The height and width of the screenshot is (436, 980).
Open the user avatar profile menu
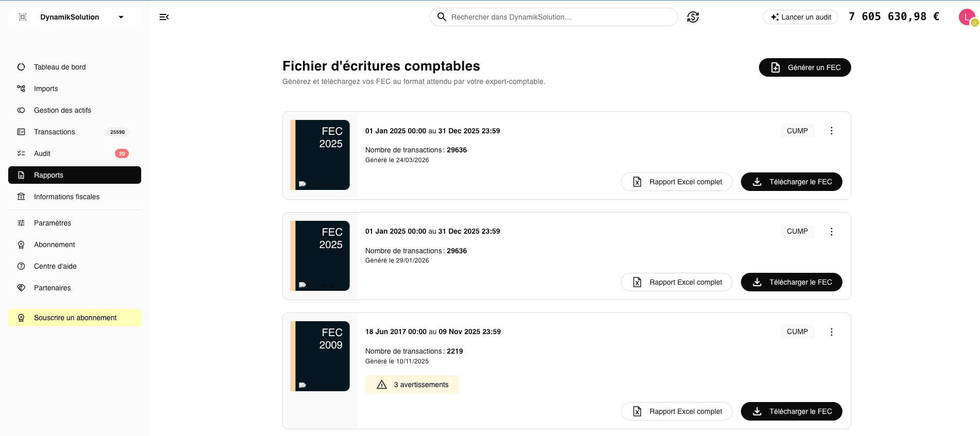(x=967, y=17)
